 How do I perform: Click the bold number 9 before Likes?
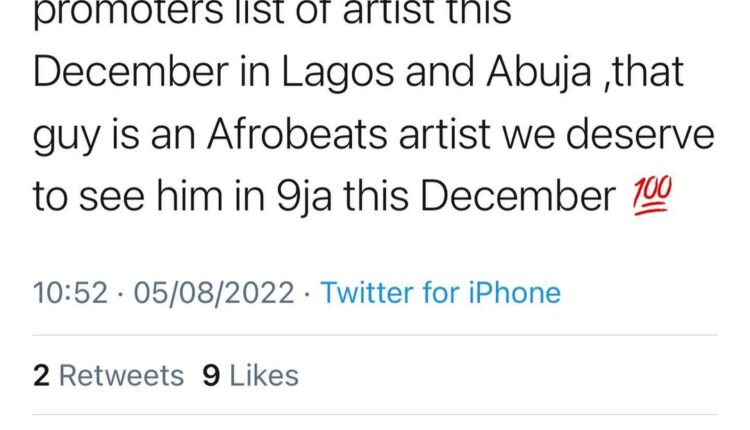coord(211,375)
